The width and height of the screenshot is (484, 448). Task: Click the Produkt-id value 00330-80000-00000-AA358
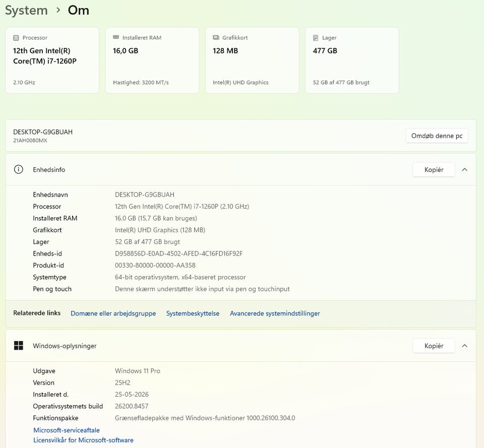[155, 265]
